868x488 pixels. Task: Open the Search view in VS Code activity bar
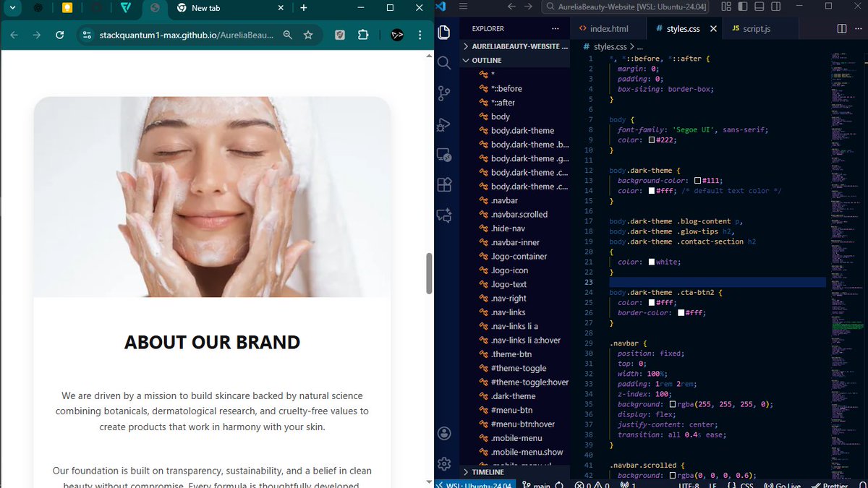(444, 63)
